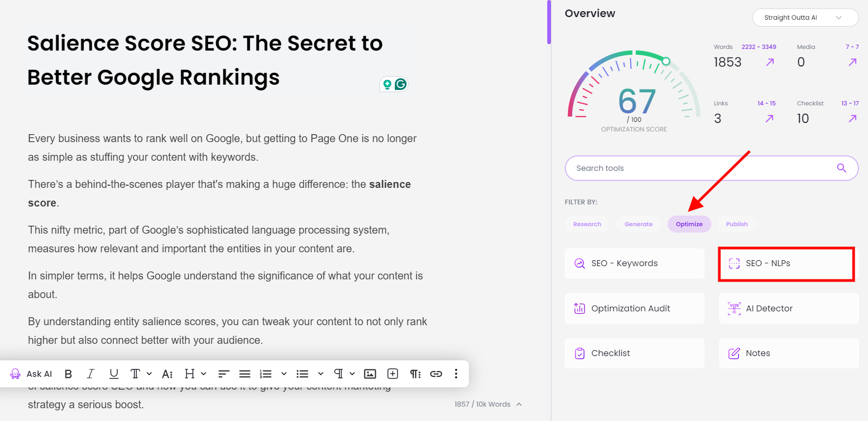Click the heading H icon
This screenshot has width=868, height=421.
coord(190,374)
